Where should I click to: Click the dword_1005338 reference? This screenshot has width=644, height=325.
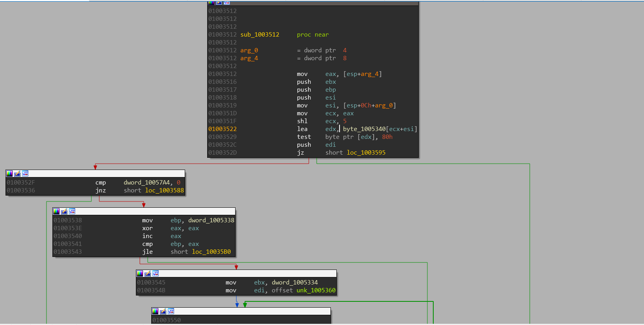tap(211, 220)
